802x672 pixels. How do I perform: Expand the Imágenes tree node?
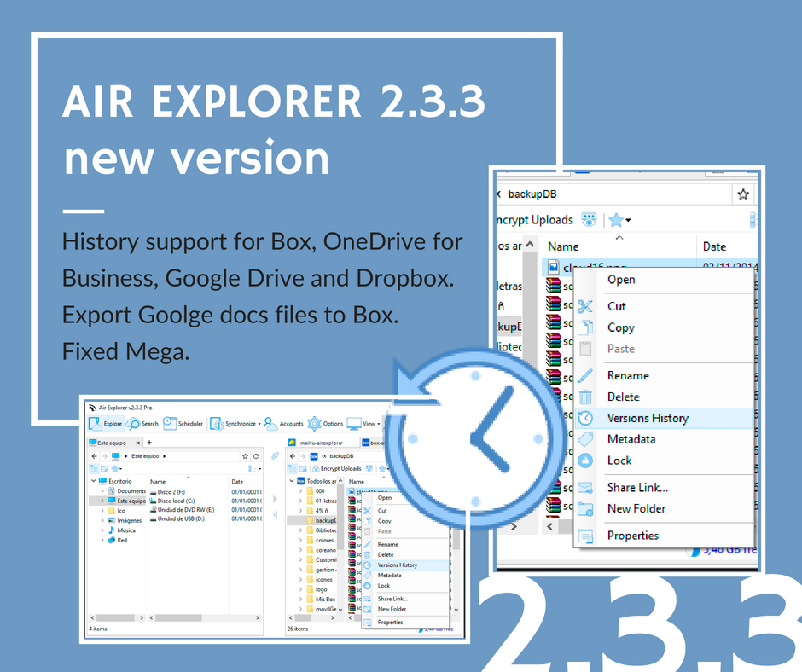click(x=102, y=520)
